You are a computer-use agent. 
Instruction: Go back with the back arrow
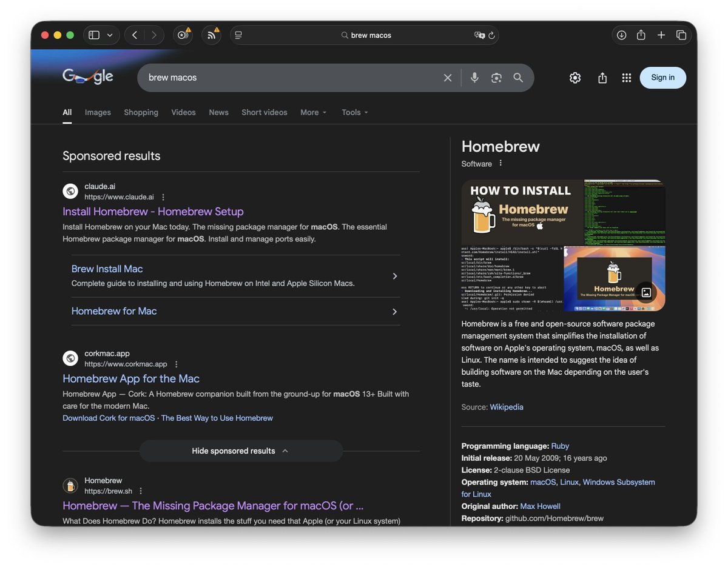coord(135,35)
